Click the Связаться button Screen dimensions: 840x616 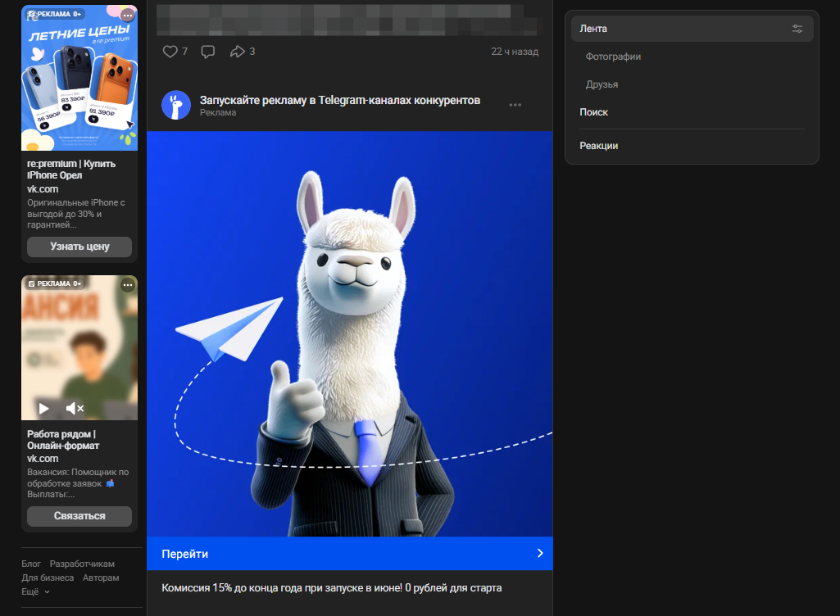click(x=79, y=516)
